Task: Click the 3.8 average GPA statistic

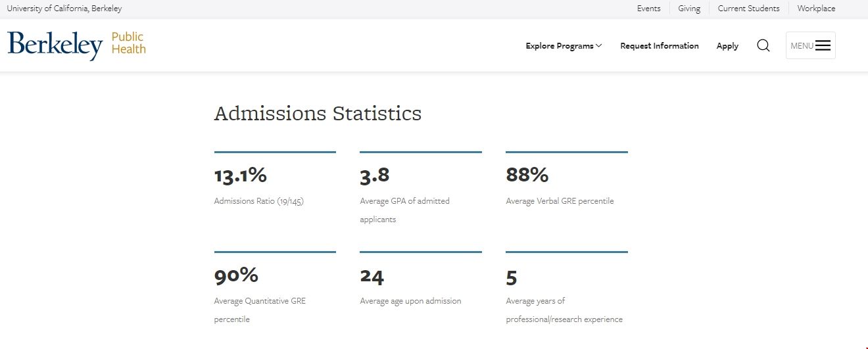Action: tap(375, 175)
